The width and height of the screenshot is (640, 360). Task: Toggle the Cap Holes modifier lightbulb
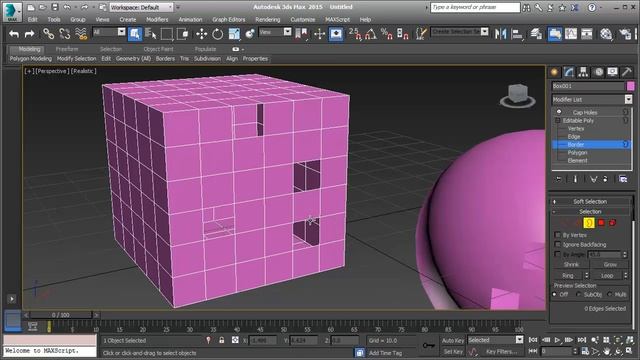click(559, 112)
